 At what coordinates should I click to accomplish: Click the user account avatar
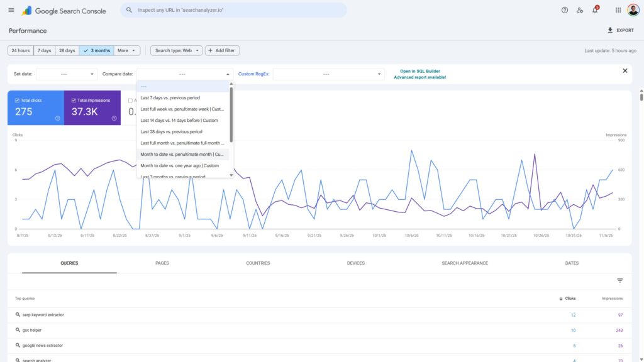click(x=633, y=10)
